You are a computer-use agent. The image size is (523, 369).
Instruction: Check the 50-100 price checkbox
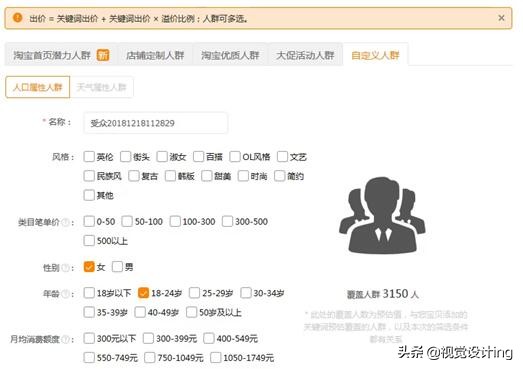(x=127, y=221)
